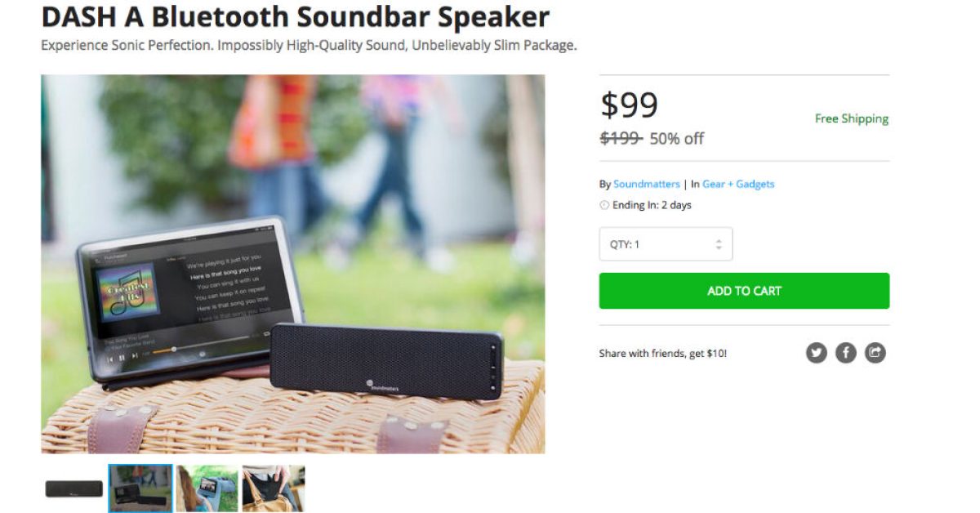The width and height of the screenshot is (980, 513).
Task: Show the fourth thumbnail with the handbag
Action: pyautogui.click(x=273, y=488)
